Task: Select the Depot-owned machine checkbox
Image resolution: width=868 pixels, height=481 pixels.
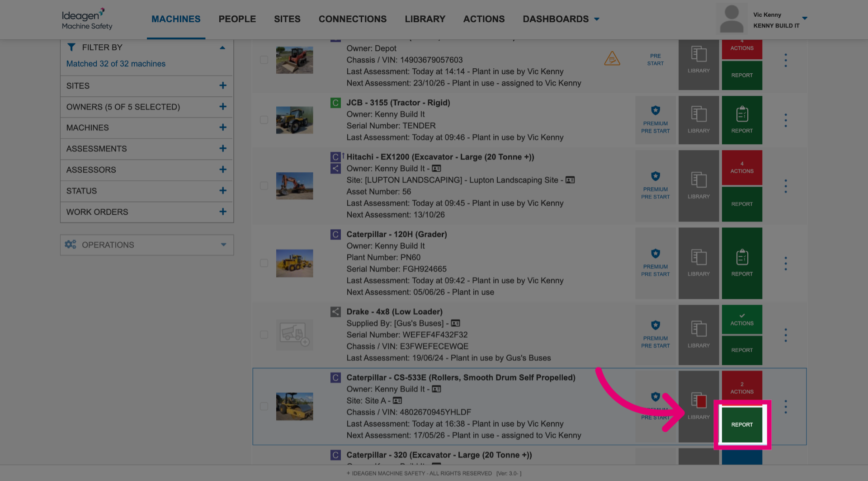Action: tap(264, 60)
